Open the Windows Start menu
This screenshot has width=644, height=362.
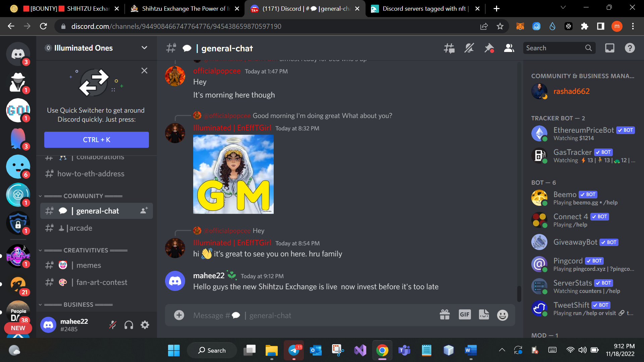174,351
